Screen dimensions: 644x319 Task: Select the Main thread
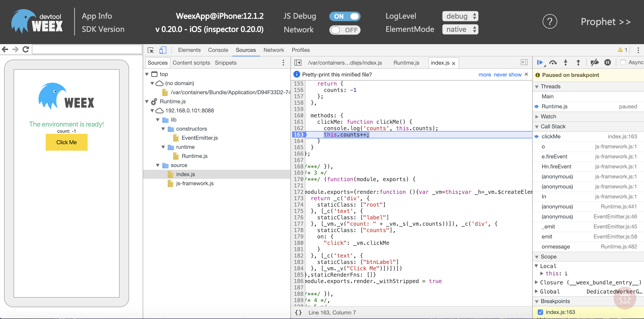[588, 96]
